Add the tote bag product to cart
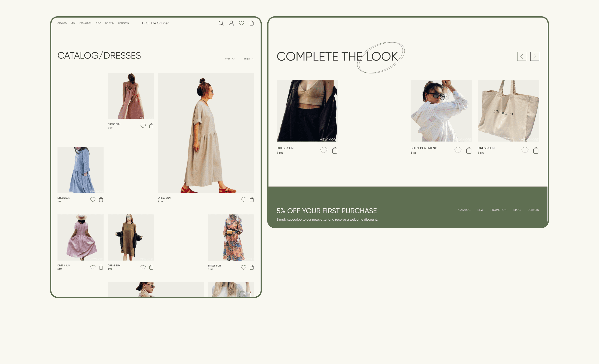Screen dimensions: 599x364 click(535, 150)
